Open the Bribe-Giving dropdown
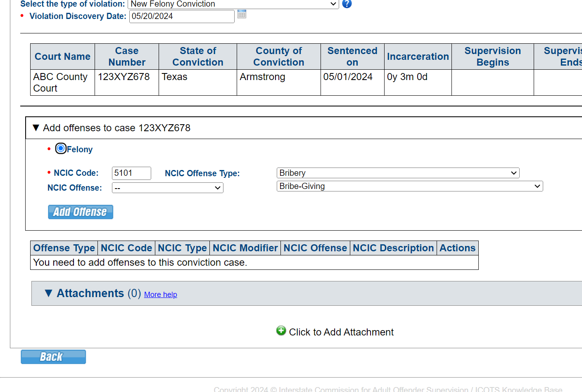 click(410, 186)
